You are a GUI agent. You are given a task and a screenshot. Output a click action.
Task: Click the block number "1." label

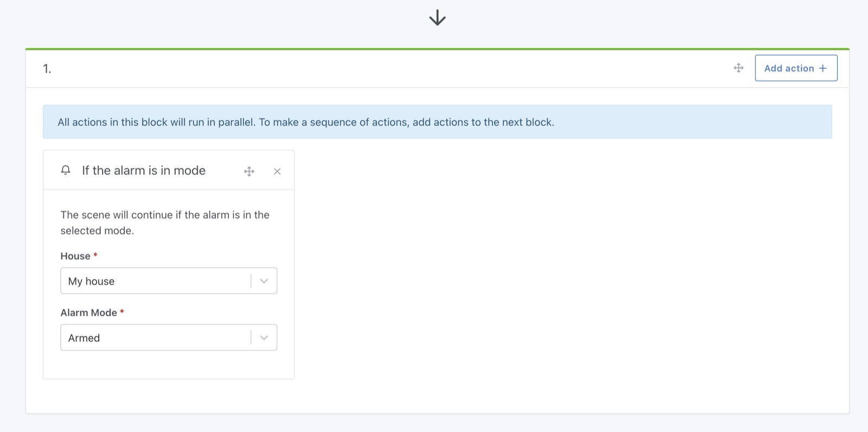(x=47, y=69)
